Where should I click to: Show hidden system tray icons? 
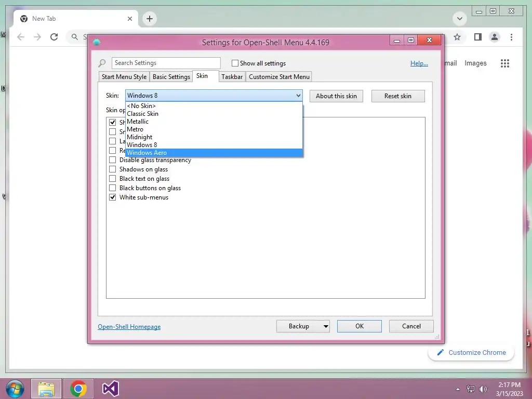[x=458, y=389]
